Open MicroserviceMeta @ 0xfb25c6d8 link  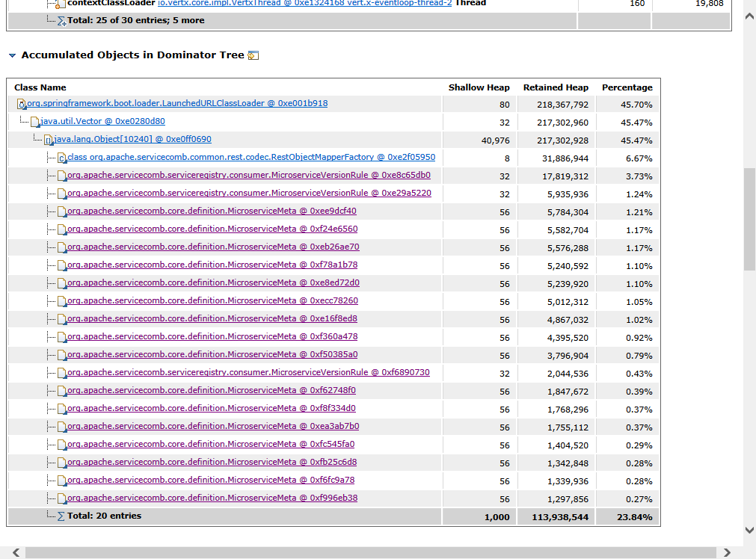(212, 462)
